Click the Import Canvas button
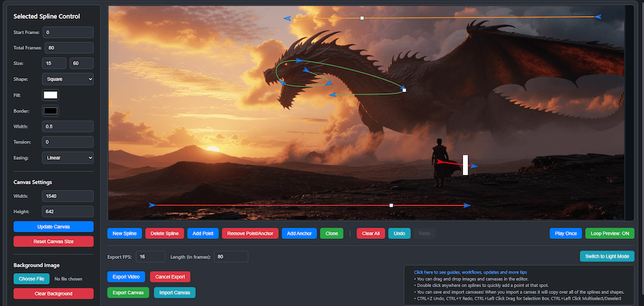Image resolution: width=644 pixels, height=306 pixels. (x=174, y=293)
